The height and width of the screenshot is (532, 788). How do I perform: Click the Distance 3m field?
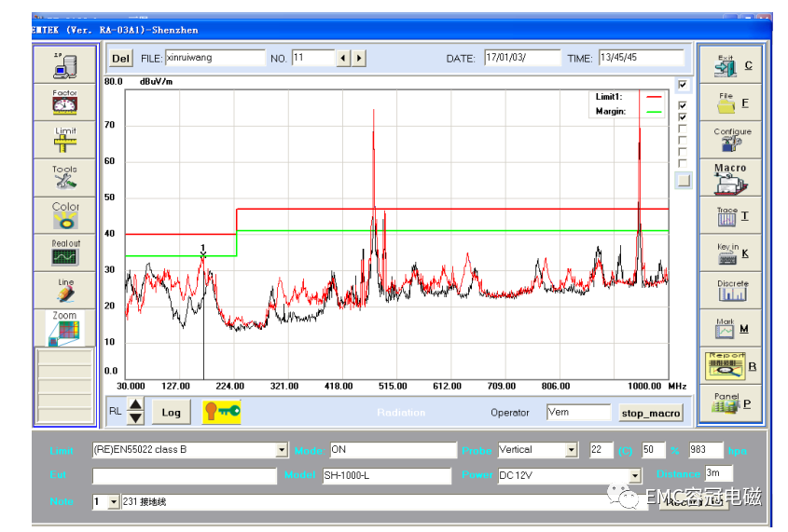[x=719, y=472]
